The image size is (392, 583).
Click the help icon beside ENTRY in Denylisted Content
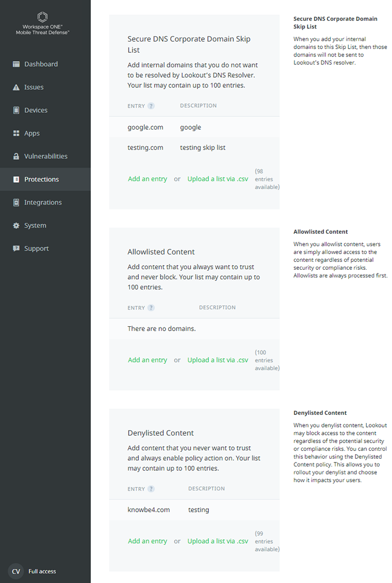pyautogui.click(x=151, y=489)
